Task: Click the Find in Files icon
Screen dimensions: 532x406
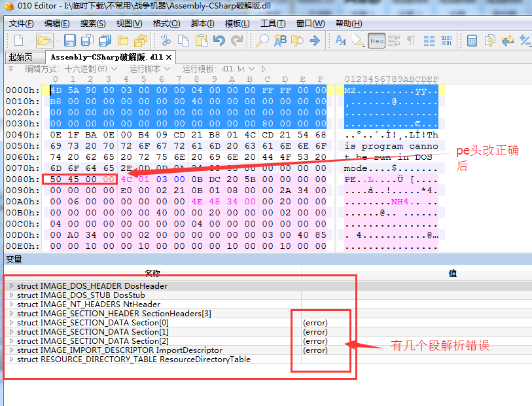Action: coord(297,41)
